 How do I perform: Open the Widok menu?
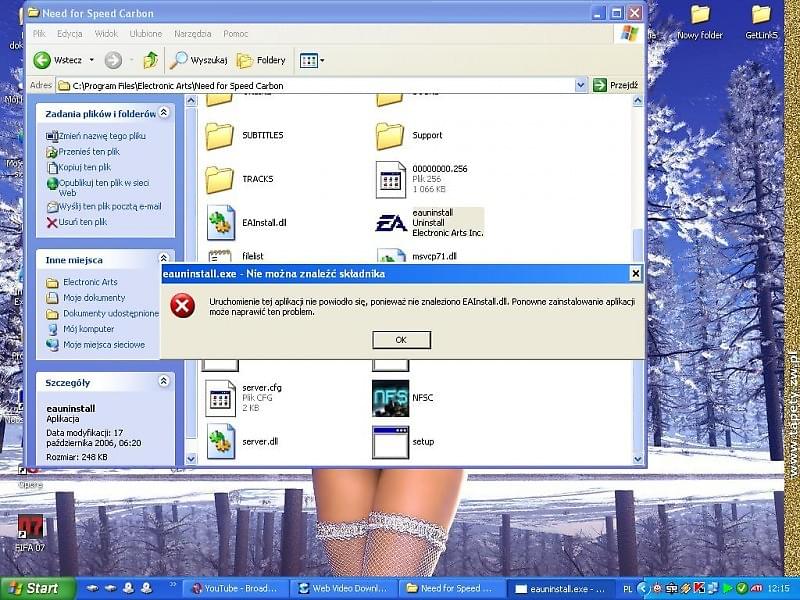click(x=106, y=34)
